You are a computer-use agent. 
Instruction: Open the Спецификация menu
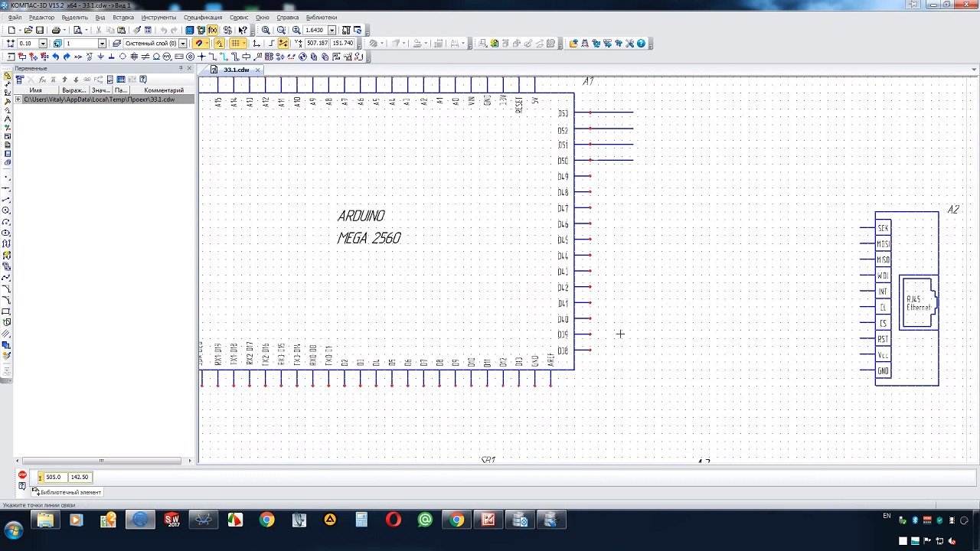(203, 17)
